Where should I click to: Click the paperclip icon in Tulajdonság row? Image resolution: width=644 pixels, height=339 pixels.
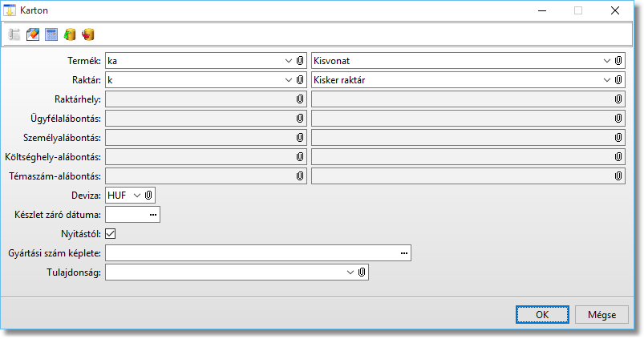[363, 272]
